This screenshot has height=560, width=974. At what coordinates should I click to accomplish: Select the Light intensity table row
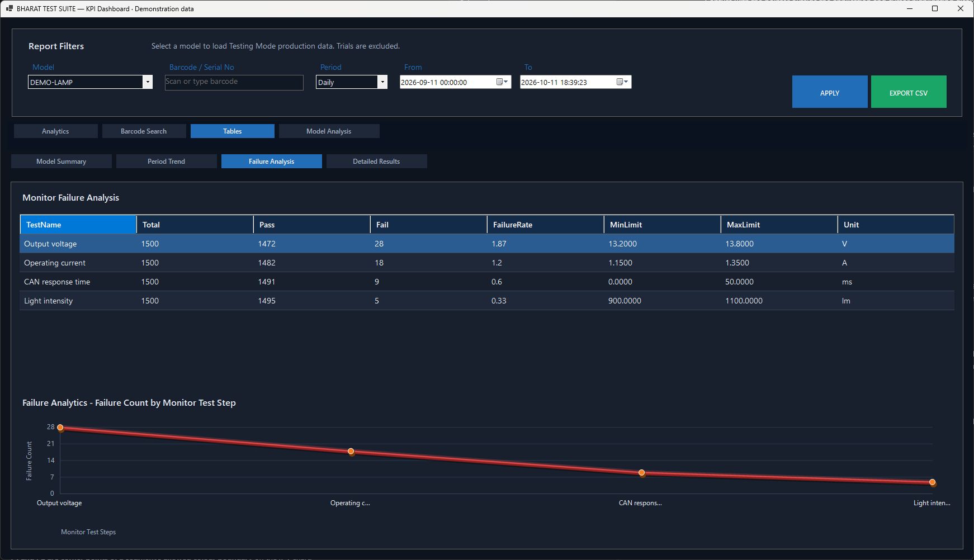click(487, 301)
